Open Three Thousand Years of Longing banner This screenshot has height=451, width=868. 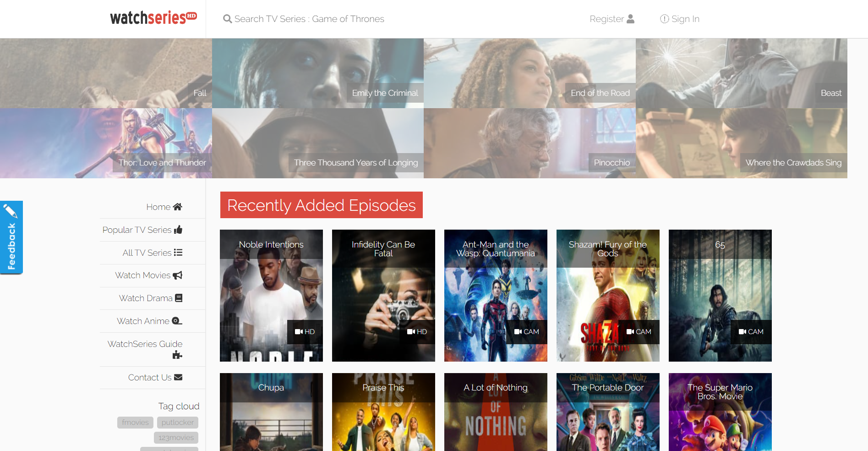[x=318, y=143]
